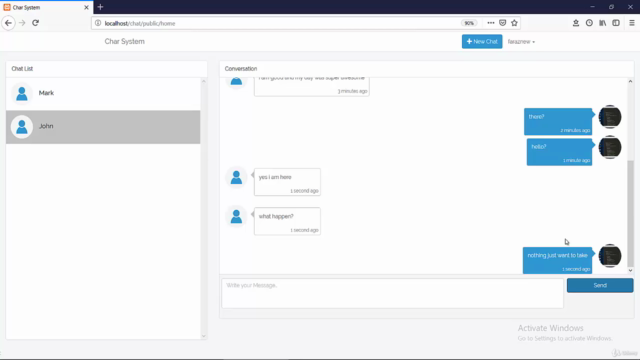
Task: Open page actions three-dot menu
Action: pos(491,23)
